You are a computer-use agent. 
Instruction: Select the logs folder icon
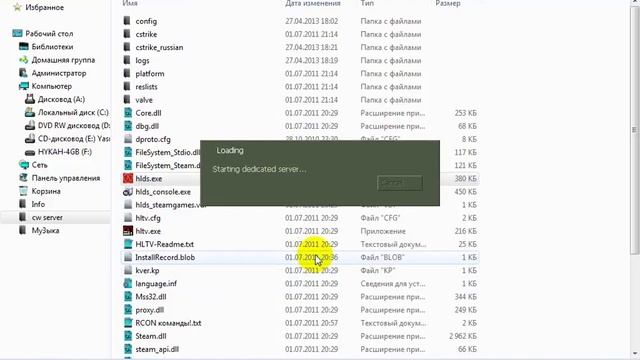pos(127,60)
